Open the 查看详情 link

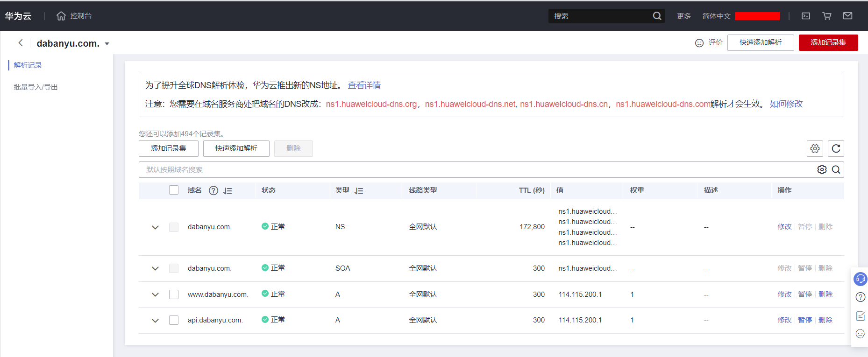coord(364,85)
